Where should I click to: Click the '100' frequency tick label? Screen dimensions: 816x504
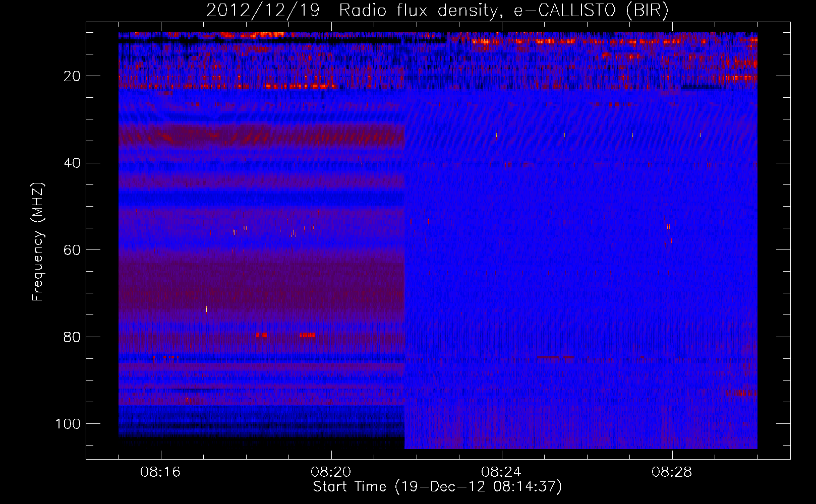(x=69, y=424)
